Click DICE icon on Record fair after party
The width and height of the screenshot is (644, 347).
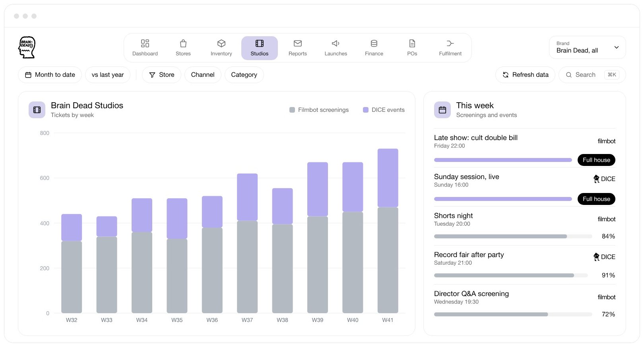[x=596, y=257]
